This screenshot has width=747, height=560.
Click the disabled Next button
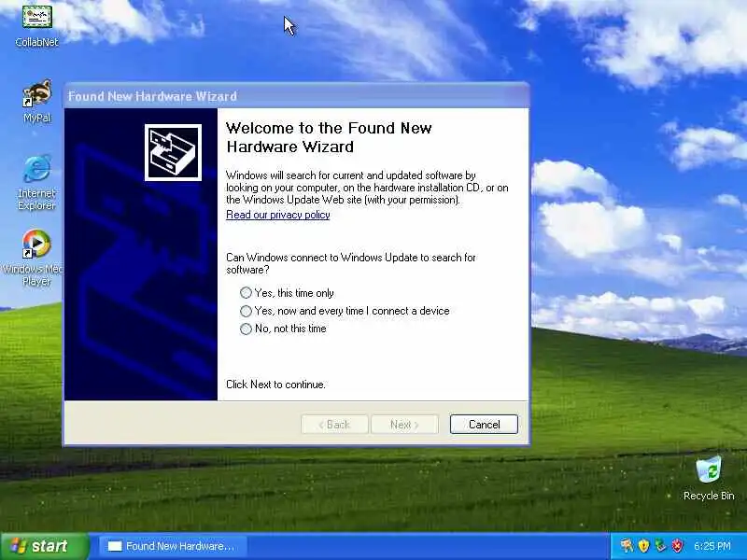[404, 425]
